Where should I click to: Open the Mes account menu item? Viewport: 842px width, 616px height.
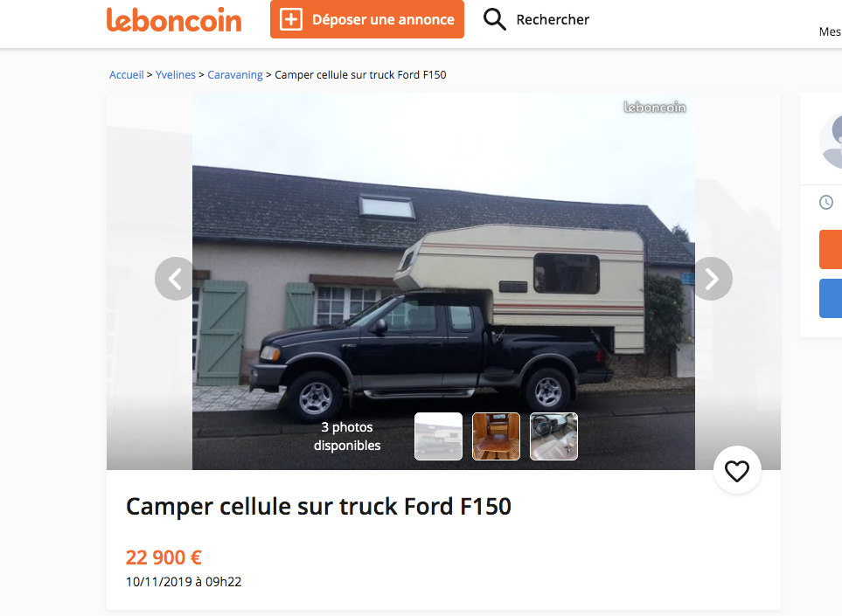tap(830, 31)
